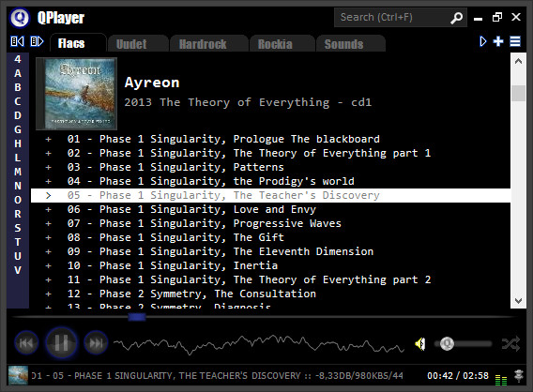533x392 pixels.
Task: Expand track 02 Theory of Everything part 1
Action: point(49,153)
